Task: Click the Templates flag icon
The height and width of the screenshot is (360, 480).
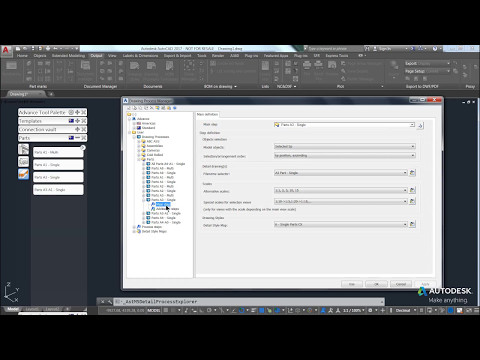Action: point(71,121)
